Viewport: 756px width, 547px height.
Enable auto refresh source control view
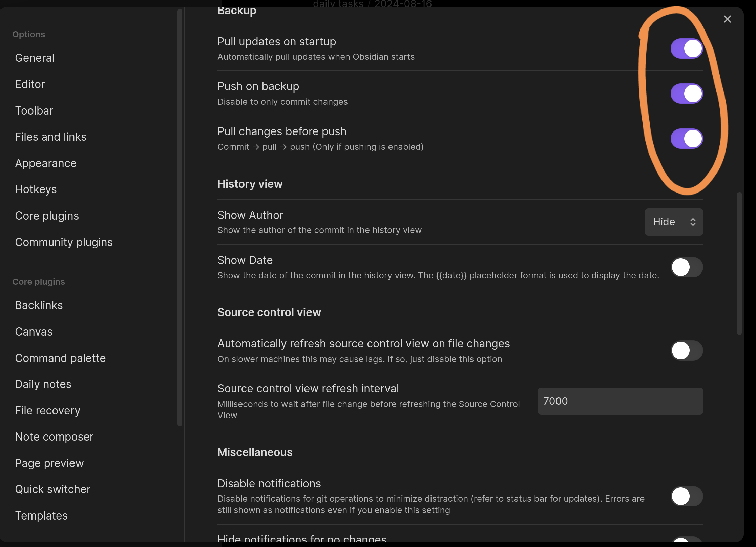[686, 350]
